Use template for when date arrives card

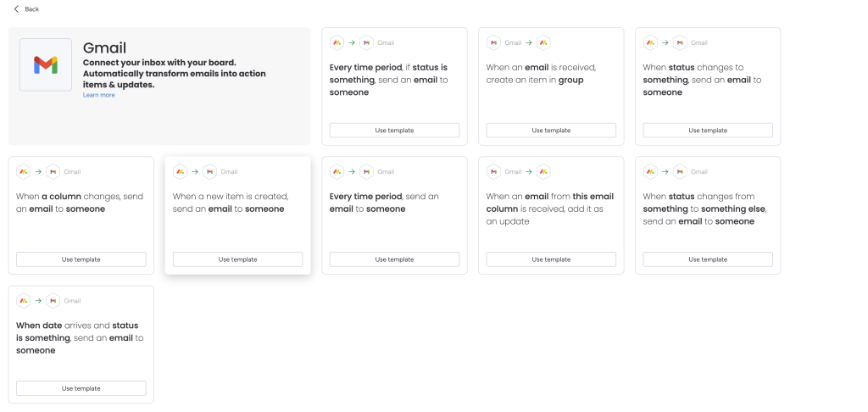[81, 388]
